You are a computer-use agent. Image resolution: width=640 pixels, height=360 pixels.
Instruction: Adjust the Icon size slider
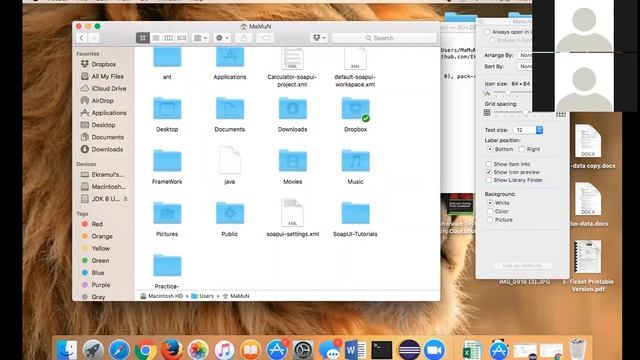508,93
